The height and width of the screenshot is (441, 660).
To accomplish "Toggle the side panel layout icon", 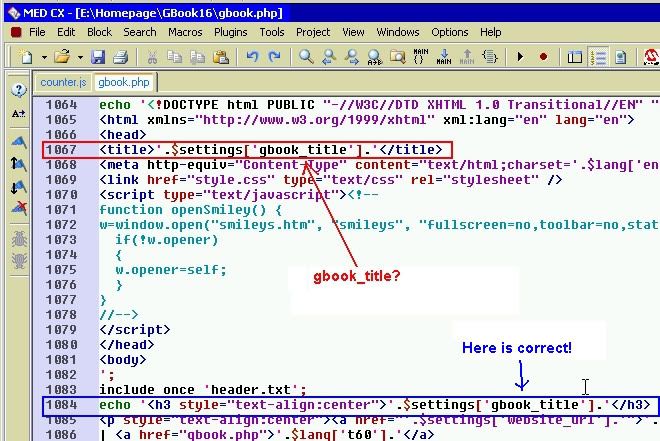I will click(x=575, y=57).
